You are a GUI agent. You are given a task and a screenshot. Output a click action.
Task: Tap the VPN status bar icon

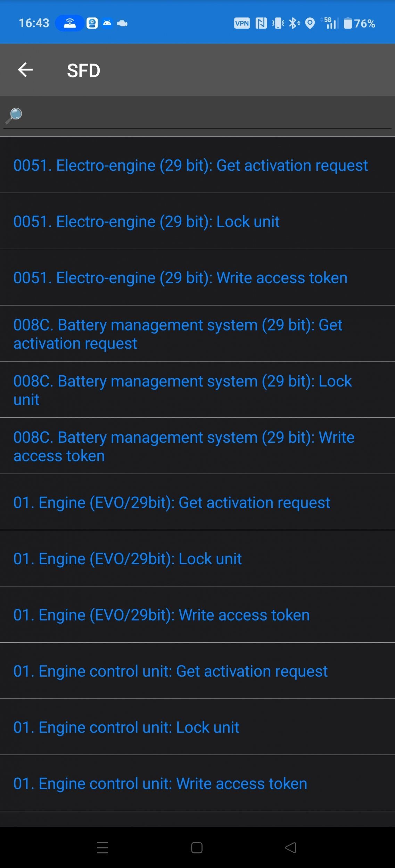[x=242, y=23]
